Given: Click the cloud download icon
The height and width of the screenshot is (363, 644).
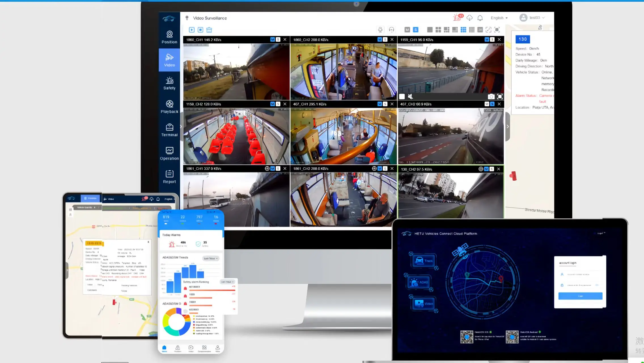Looking at the screenshot, I should 469,18.
